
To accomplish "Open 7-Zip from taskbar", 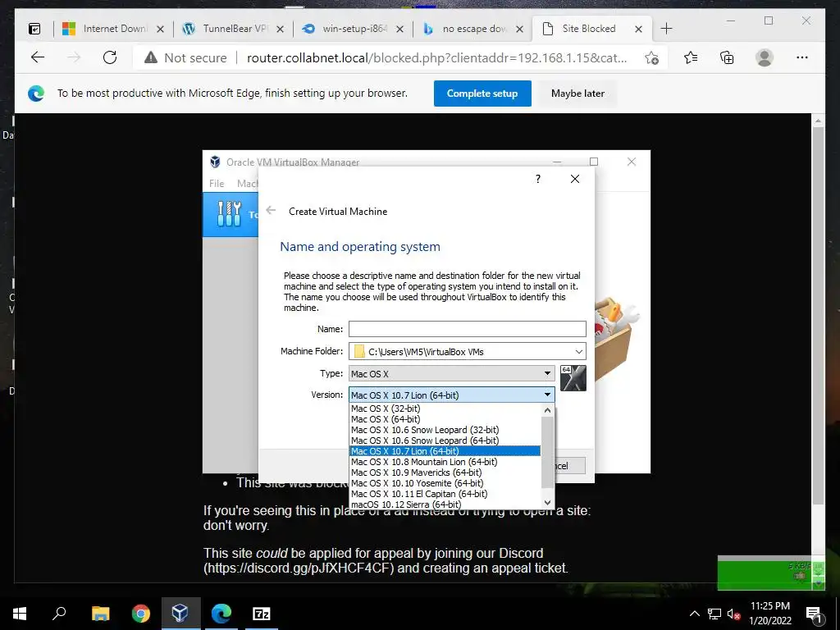I will (262, 614).
